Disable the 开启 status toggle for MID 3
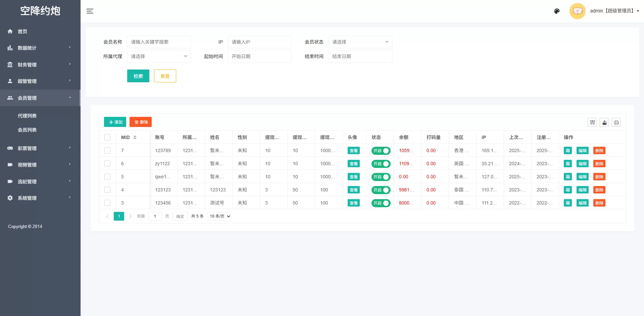Viewport: 644px width, 316px height. click(381, 203)
